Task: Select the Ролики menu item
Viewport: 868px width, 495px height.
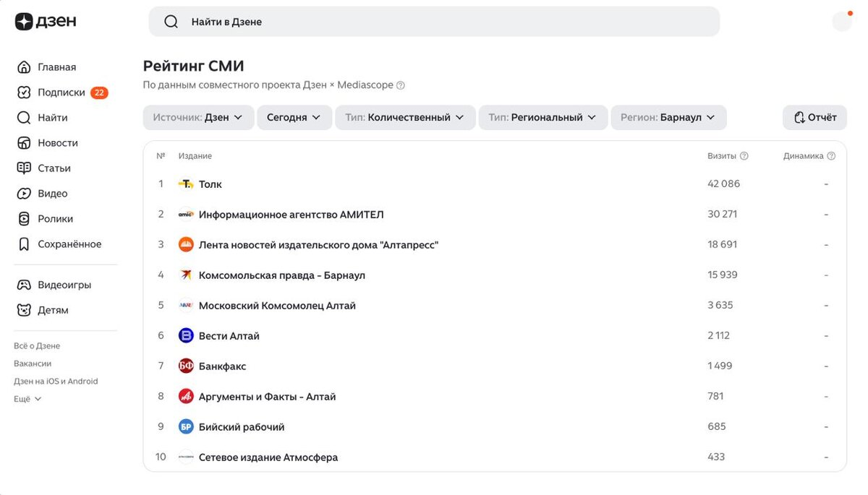Action: pyautogui.click(x=56, y=219)
